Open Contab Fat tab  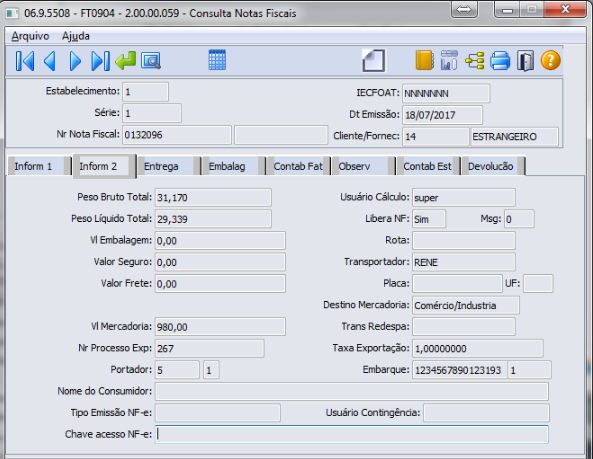click(x=298, y=166)
